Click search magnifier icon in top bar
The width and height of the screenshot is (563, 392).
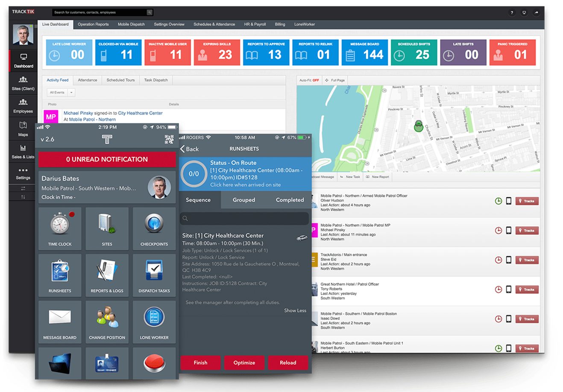tap(149, 12)
